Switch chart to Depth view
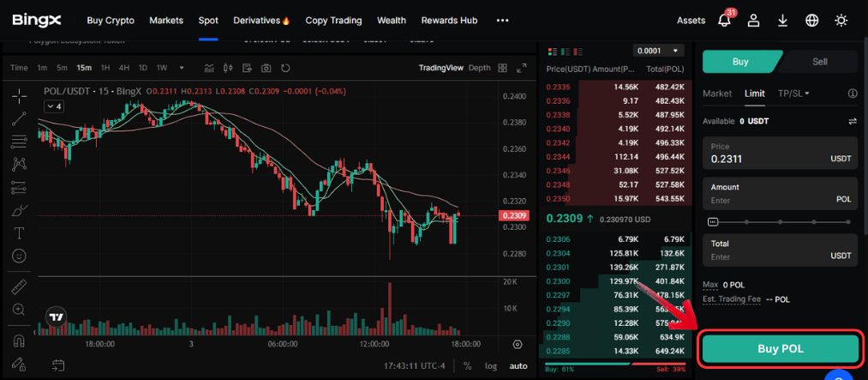Viewport: 868px width, 380px height. (x=479, y=68)
